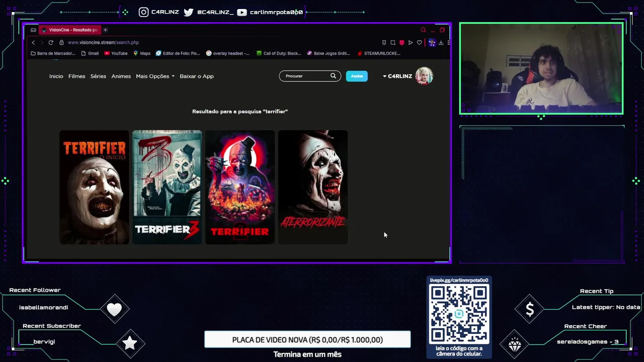Screen dimensions: 644x362
Task: Click the purple extension icon in toolbar
Action: 432,43
